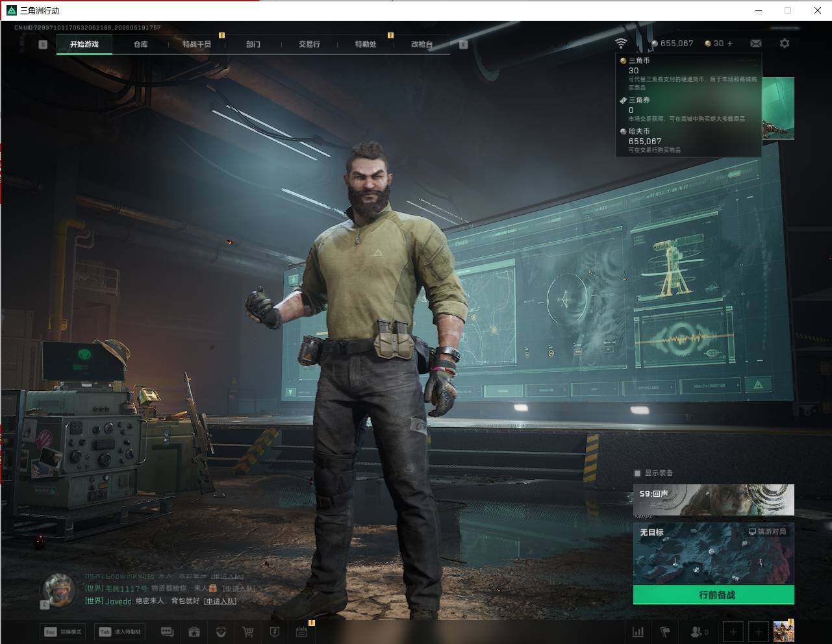
Task: Invite teammate to second empty squad slot
Action: click(758, 632)
